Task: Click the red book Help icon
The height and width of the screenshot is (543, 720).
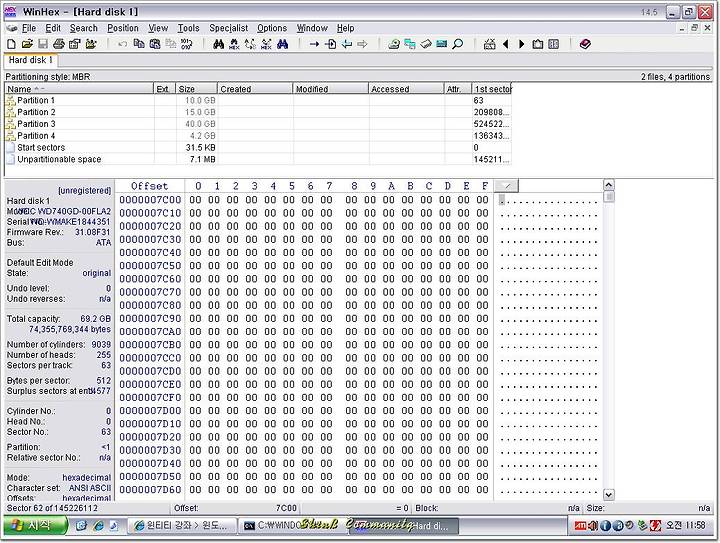Action: point(585,44)
